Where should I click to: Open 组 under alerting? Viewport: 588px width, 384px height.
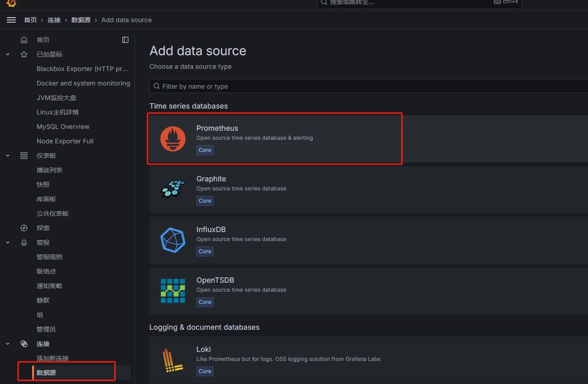(x=40, y=315)
